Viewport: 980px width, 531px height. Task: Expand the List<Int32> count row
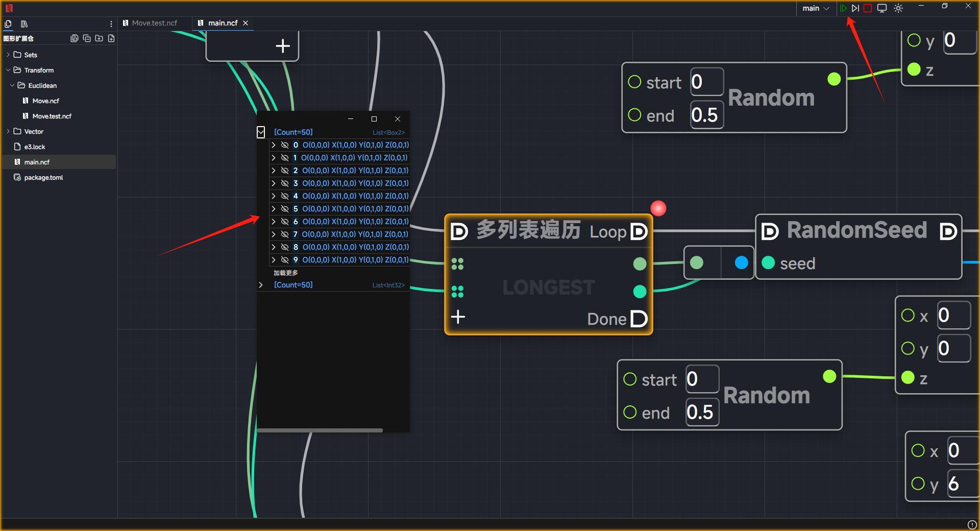(x=261, y=285)
